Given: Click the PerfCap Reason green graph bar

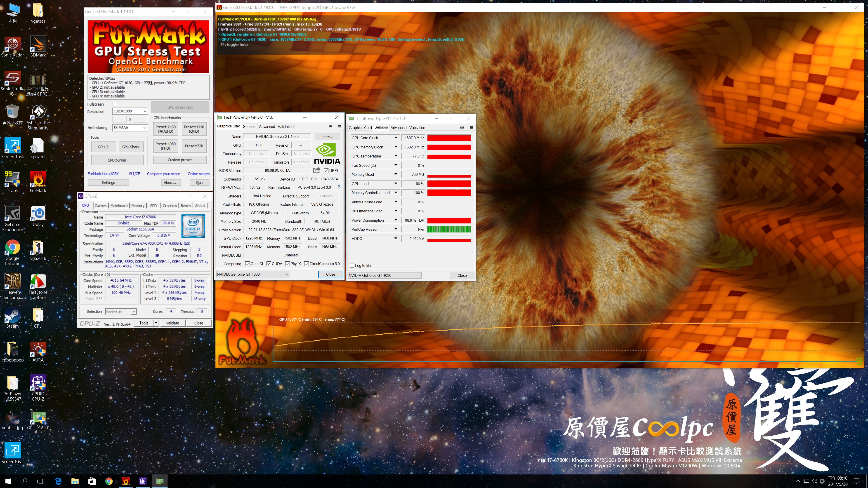Looking at the screenshot, I should (449, 230).
